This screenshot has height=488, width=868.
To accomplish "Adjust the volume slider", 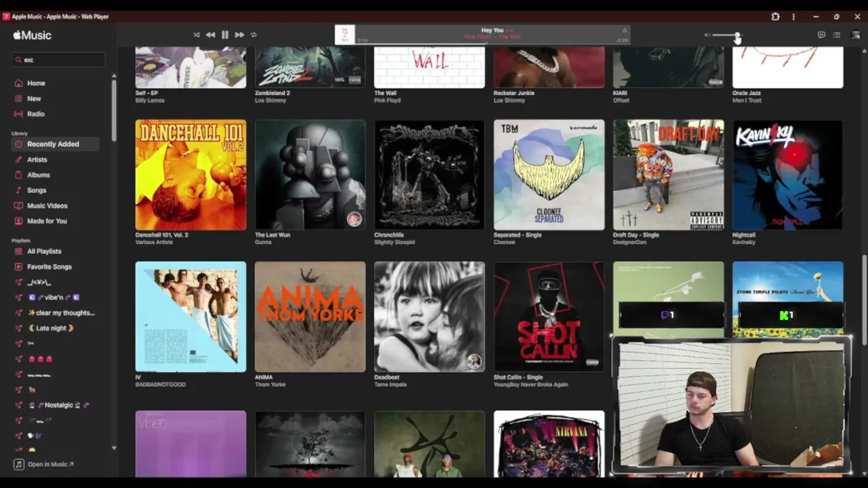I will (x=727, y=35).
